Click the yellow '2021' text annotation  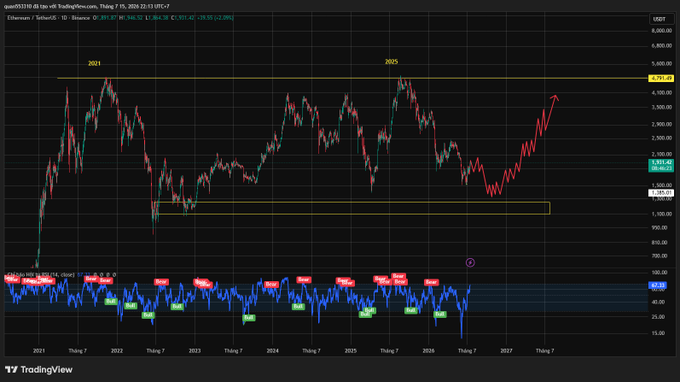click(94, 63)
